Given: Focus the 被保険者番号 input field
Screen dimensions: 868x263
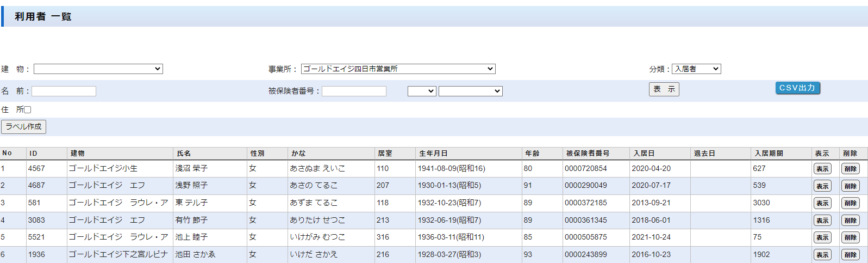Looking at the screenshot, I should pos(354,91).
